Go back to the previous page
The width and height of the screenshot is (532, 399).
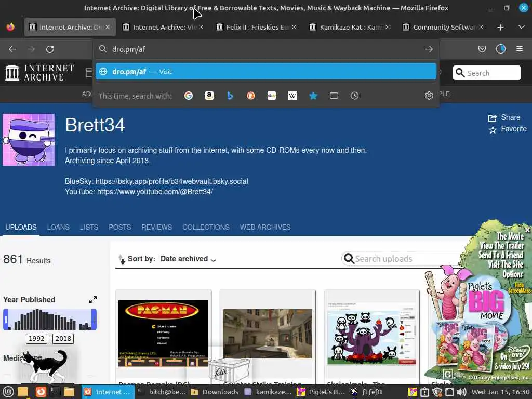tap(12, 49)
